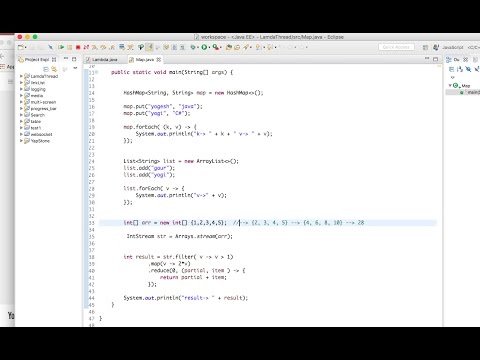Click the Run External Tools icon
The width and height of the screenshot is (480, 360).
216,47
